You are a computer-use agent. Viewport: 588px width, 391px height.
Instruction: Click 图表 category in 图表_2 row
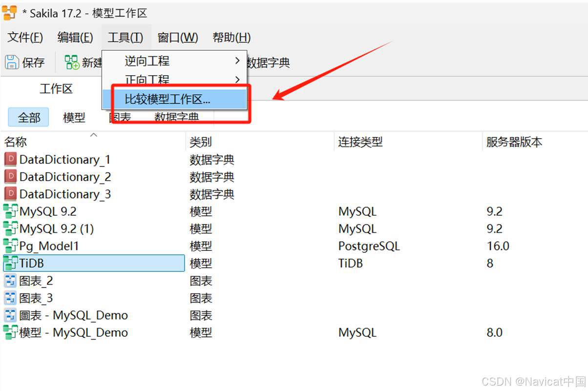[201, 281]
